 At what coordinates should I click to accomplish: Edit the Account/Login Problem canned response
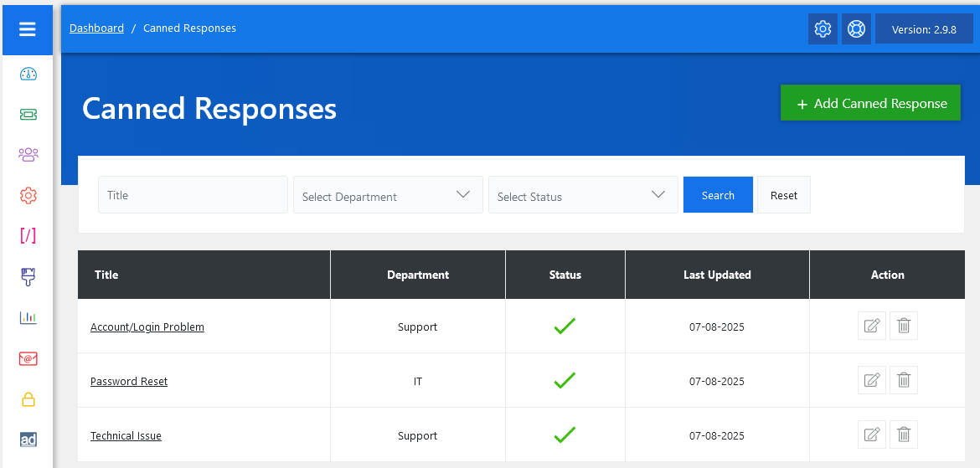(871, 326)
